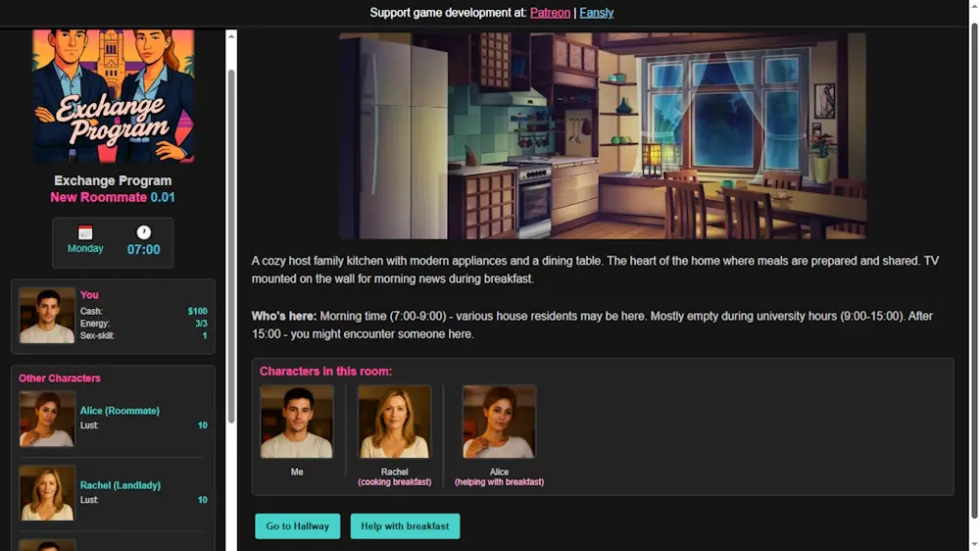Select the Alice (Roommate) name label
This screenshot has width=980, height=551.
[x=120, y=411]
